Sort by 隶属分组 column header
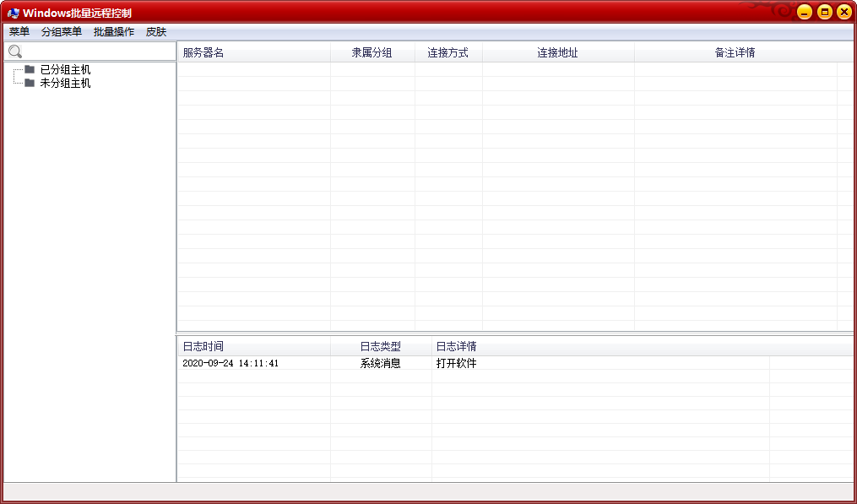 tap(372, 52)
